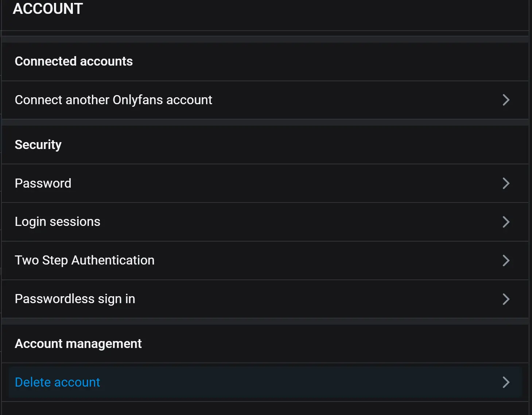Click the Two Step Authentication arrow icon
Screen dimensions: 532x415
click(506, 261)
